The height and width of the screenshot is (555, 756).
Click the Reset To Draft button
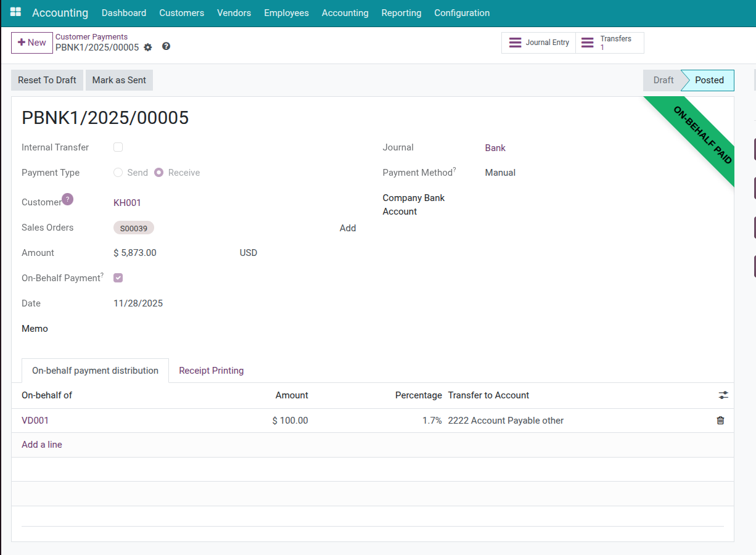pos(47,80)
